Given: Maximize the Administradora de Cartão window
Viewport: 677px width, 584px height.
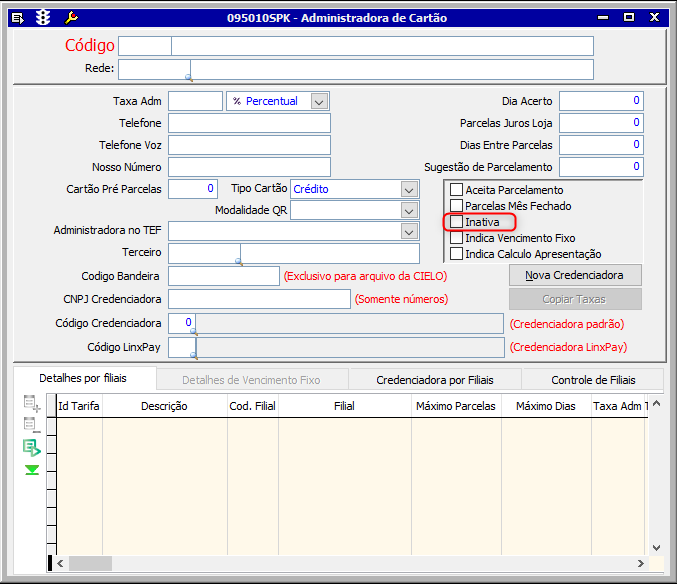Looking at the screenshot, I should pyautogui.click(x=629, y=17).
